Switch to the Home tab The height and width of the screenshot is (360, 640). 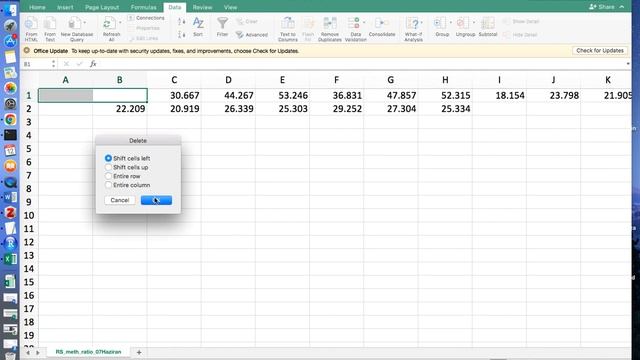pos(38,7)
